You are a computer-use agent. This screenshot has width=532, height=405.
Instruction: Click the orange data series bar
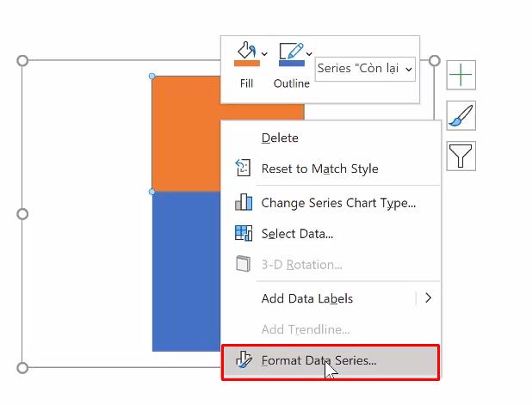[185, 133]
